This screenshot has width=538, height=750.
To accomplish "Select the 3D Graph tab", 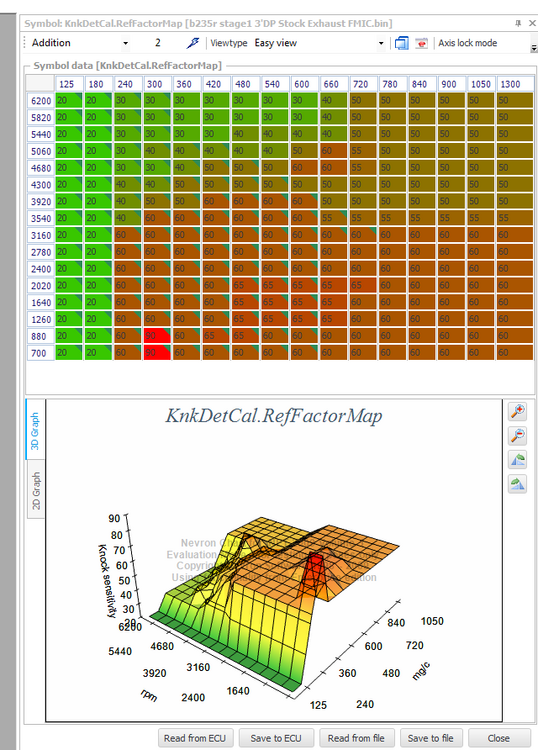I will [35, 430].
